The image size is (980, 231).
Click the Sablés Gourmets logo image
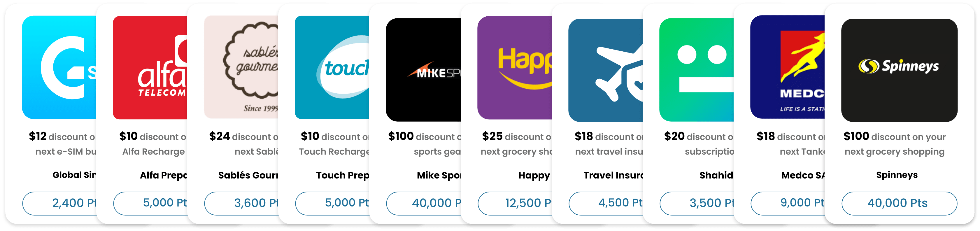pos(241,67)
